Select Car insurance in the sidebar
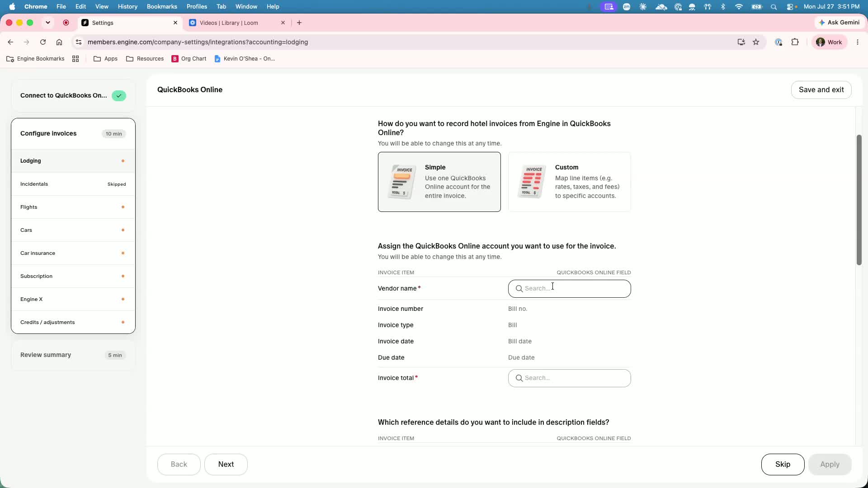The image size is (868, 488). click(73, 253)
